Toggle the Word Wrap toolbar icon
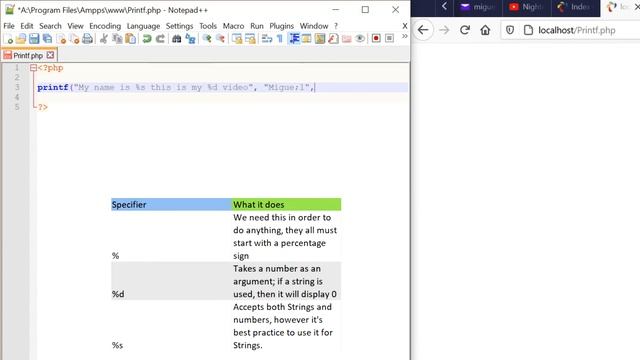This screenshot has width=640, height=360. tap(267, 39)
